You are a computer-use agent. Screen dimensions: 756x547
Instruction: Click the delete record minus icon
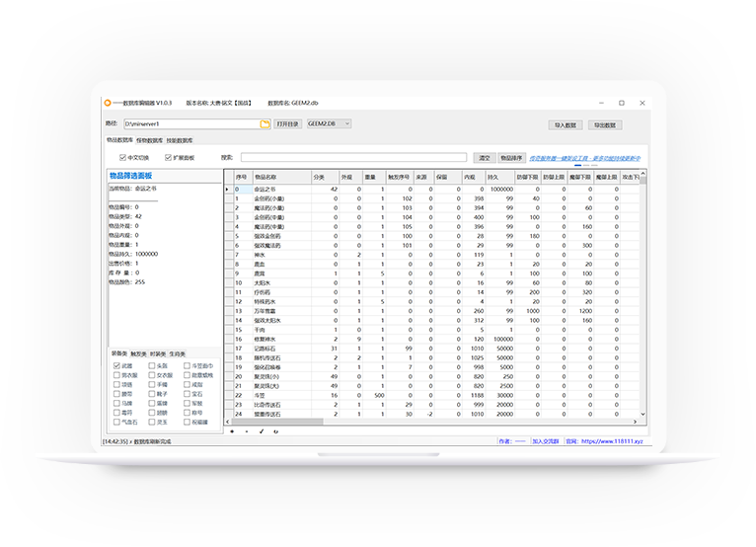tap(247, 431)
